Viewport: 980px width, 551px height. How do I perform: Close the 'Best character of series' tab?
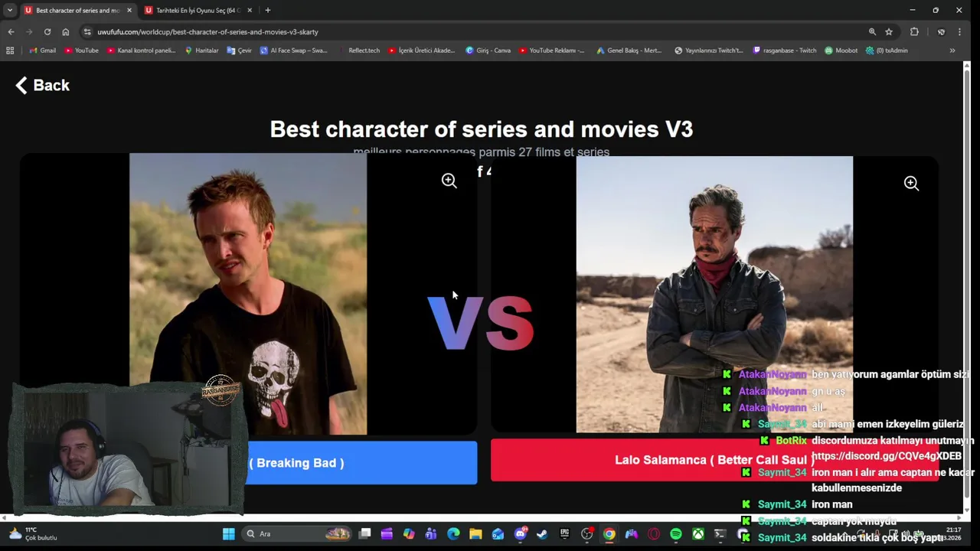point(129,10)
